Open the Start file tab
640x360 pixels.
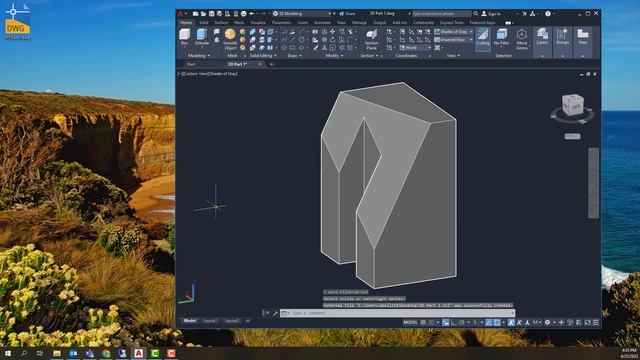(x=191, y=64)
